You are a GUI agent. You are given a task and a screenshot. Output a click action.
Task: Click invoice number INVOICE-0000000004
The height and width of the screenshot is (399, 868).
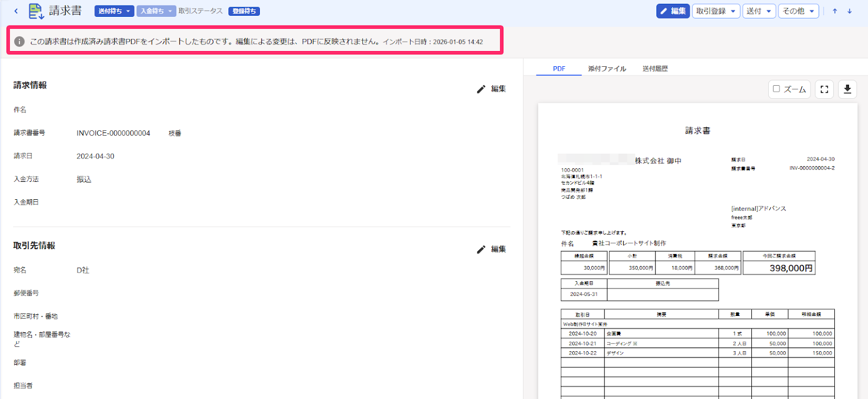tap(113, 133)
